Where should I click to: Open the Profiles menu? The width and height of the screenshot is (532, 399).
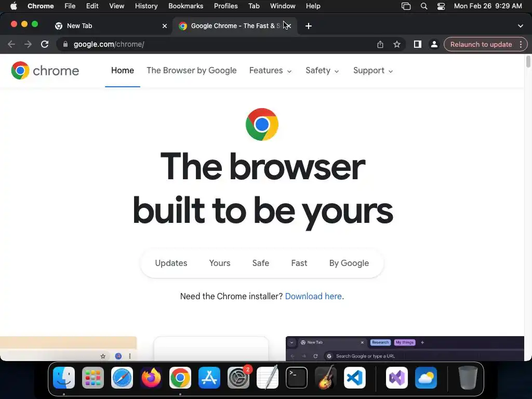point(225,6)
